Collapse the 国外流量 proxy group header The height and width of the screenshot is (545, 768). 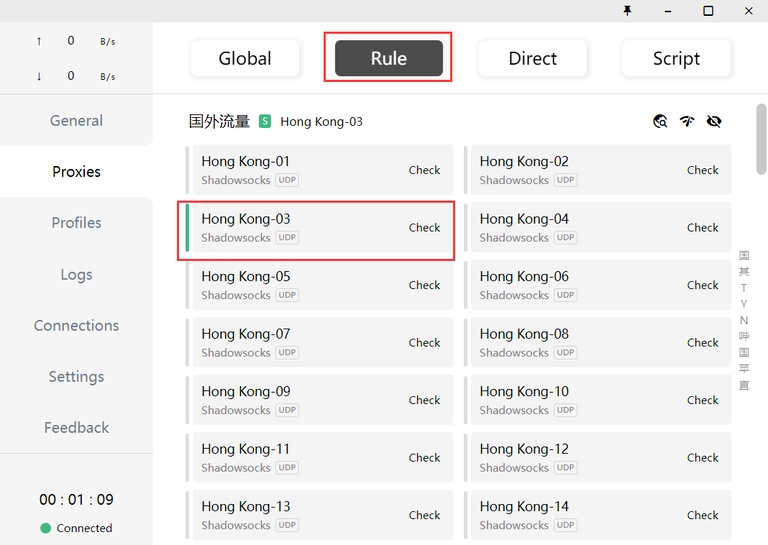219,121
